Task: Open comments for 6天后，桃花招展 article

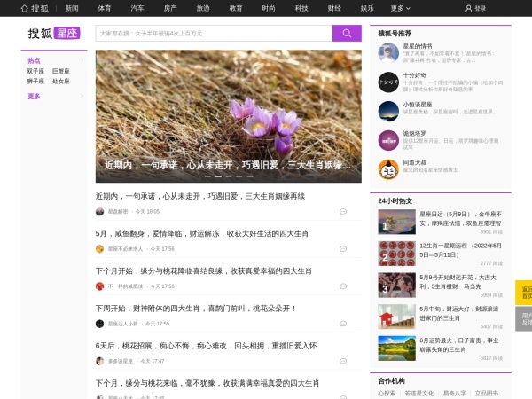Action: pos(343,361)
